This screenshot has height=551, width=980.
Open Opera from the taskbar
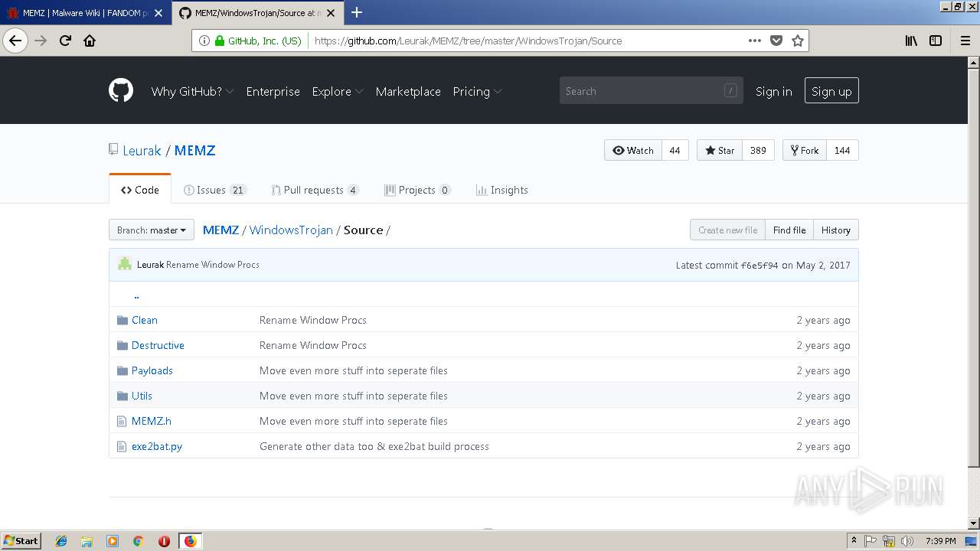tap(164, 541)
